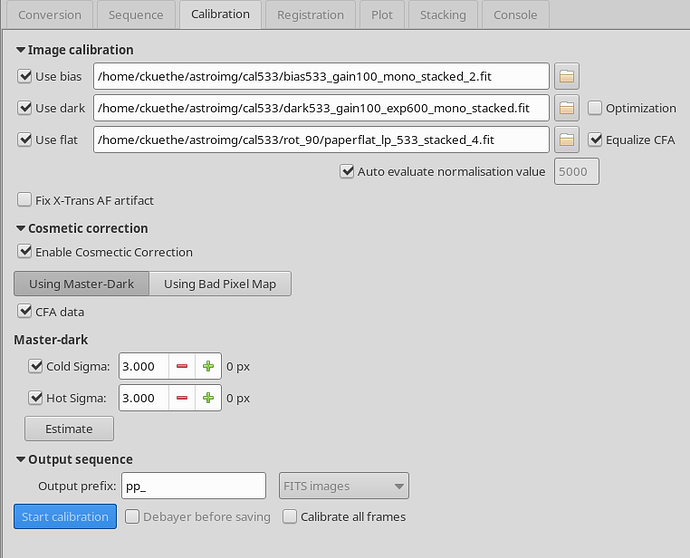Decrease Hot Sigma with minus icon

(182, 398)
